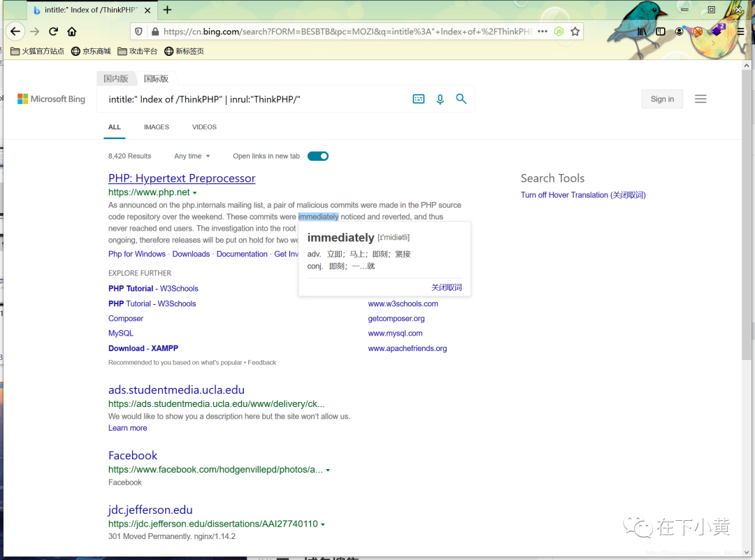Expand the arrow next to the jdc.jefferson.edu URL
Screen dimensions: 755x560
pos(322,524)
